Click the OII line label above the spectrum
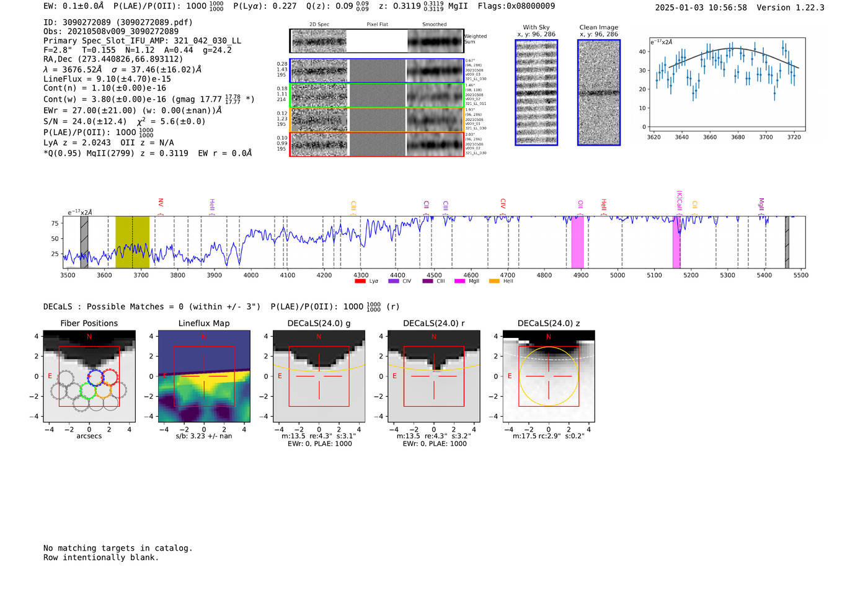Image resolution: width=868 pixels, height=591 pixels. coord(580,204)
